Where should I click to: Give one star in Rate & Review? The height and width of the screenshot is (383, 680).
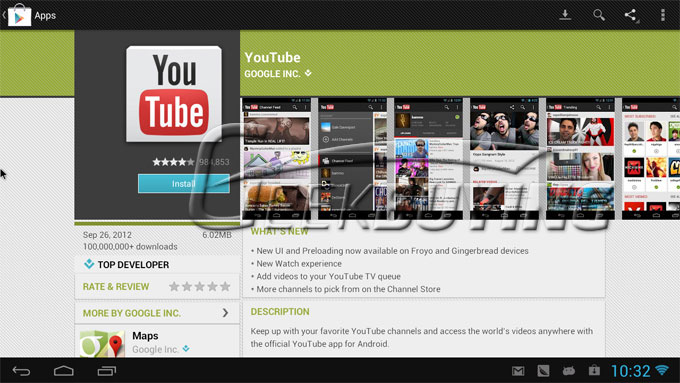pos(174,286)
